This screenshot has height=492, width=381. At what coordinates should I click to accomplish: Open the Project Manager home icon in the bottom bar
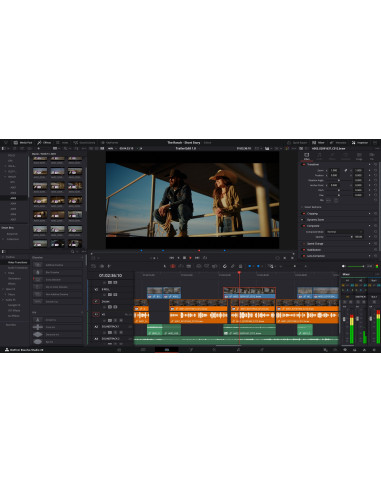click(x=364, y=350)
